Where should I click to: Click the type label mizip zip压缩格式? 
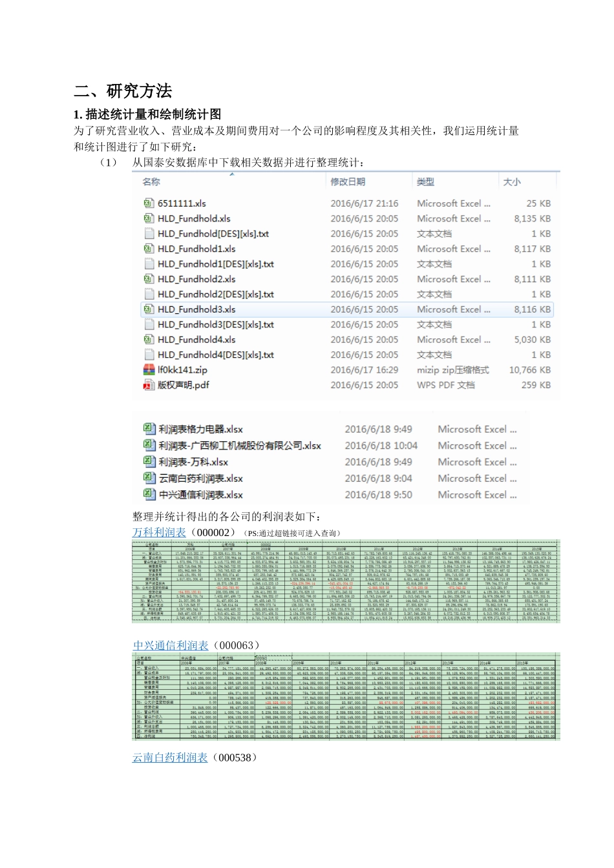pyautogui.click(x=453, y=370)
